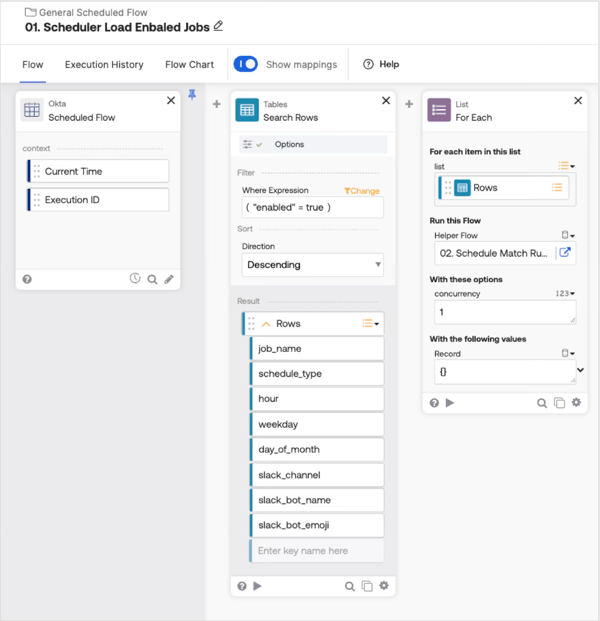Close the Scheduled Flow card
Screen dimensions: 600x621
coord(171,101)
